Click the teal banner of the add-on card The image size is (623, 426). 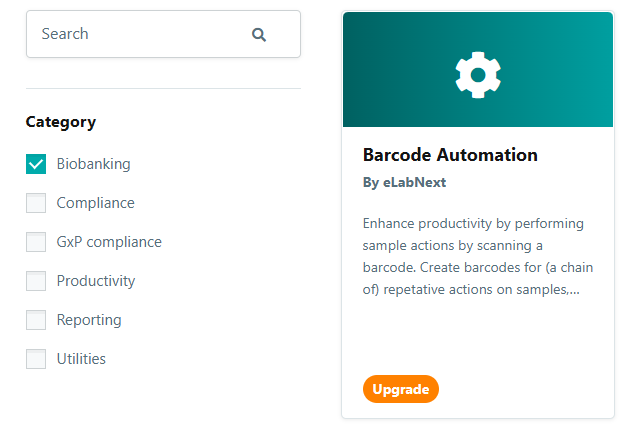point(478,70)
